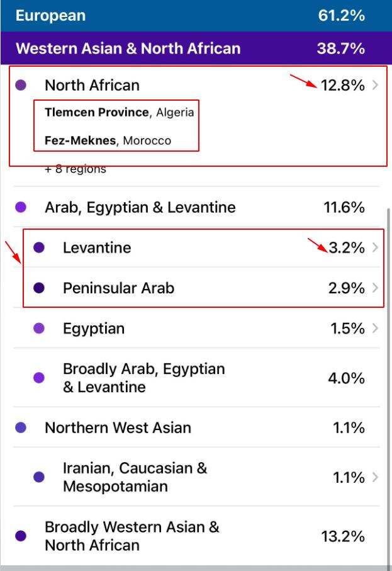The width and height of the screenshot is (392, 571).
Task: Click the Arab, Egyptian & Levantine dot
Action: (21, 207)
